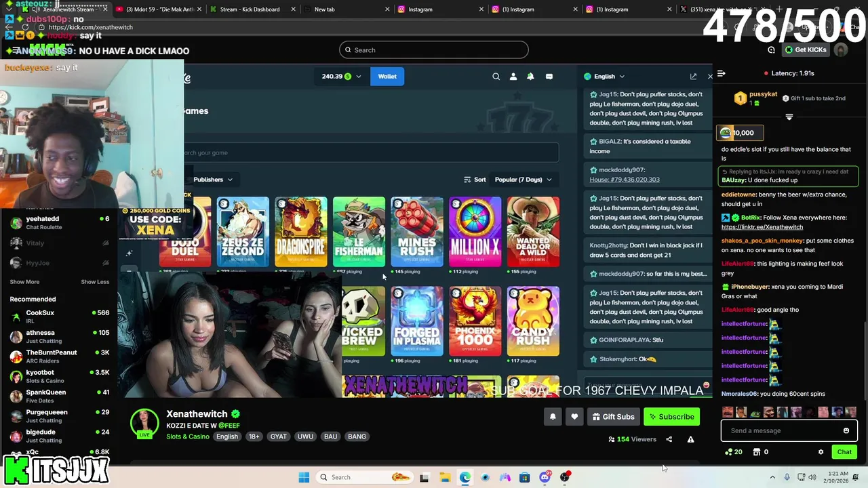Collapse the Kick chat panel arrow
Viewport: 868px width, 488px height.
722,73
